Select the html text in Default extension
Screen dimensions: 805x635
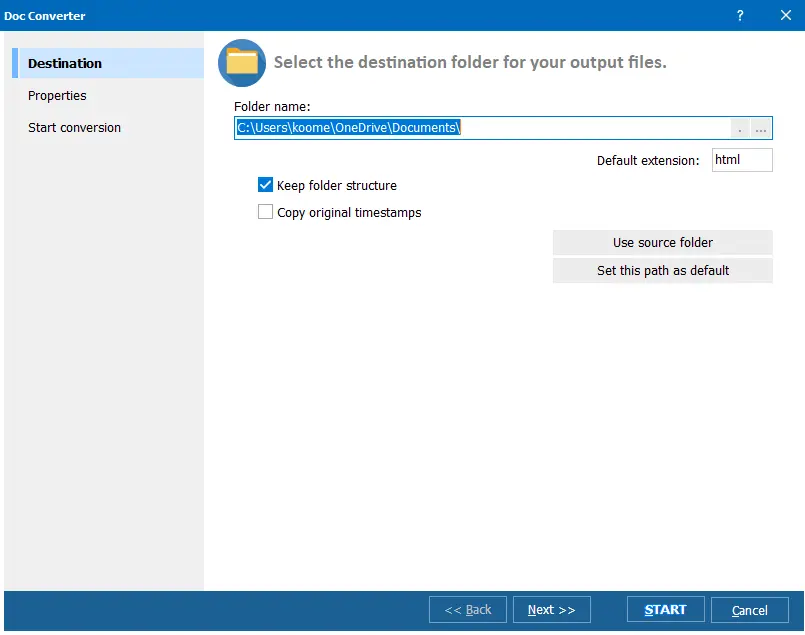(x=742, y=159)
